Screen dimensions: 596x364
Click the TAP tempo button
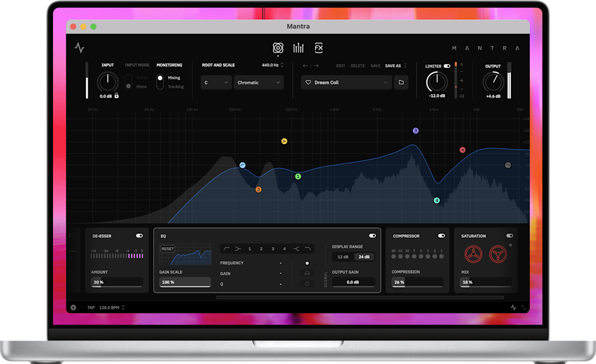(91, 308)
